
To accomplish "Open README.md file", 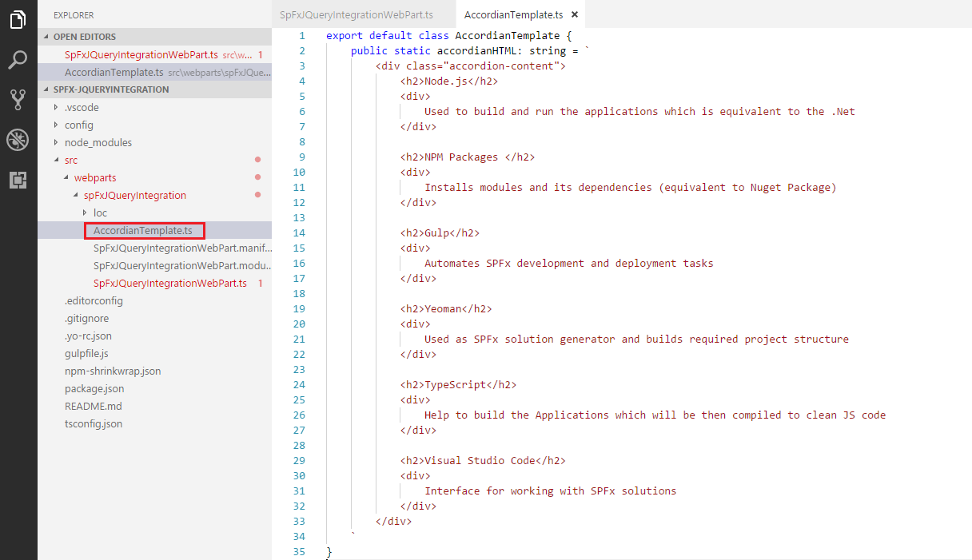I will pyautogui.click(x=93, y=406).
